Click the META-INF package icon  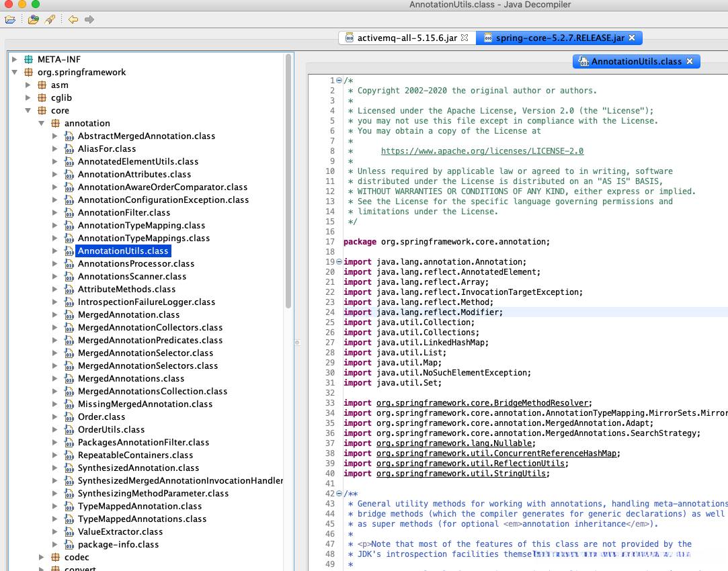28,60
